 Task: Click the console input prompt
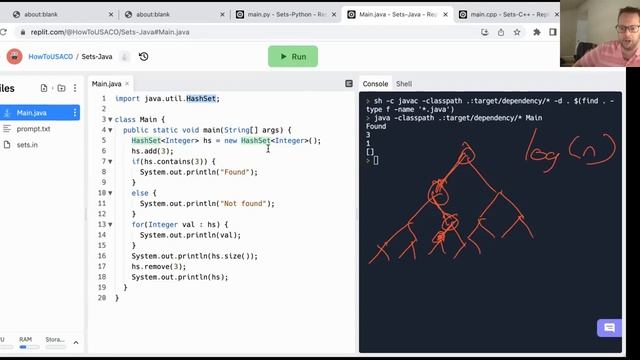pyautogui.click(x=376, y=160)
